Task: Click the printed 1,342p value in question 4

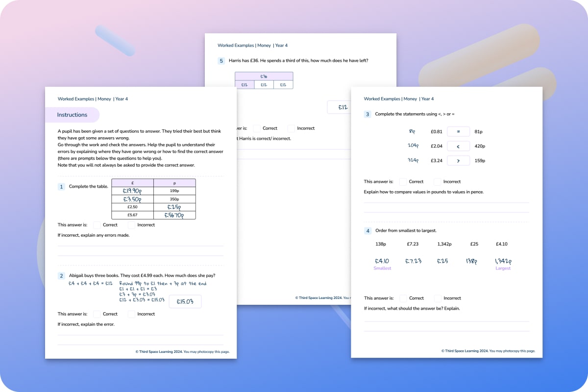Action: click(444, 244)
